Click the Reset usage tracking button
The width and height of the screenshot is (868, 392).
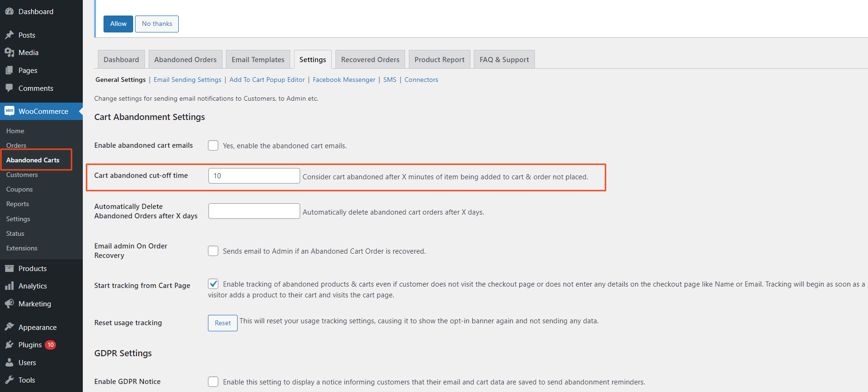click(223, 323)
